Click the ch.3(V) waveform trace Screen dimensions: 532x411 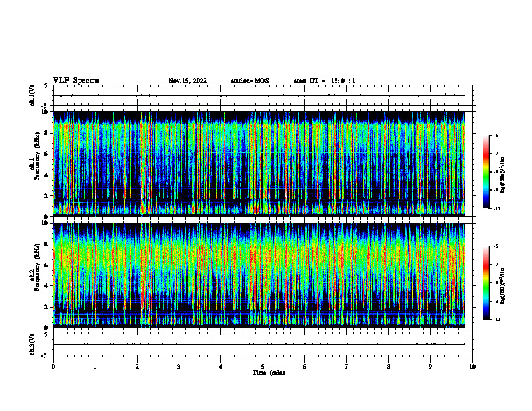(x=259, y=345)
